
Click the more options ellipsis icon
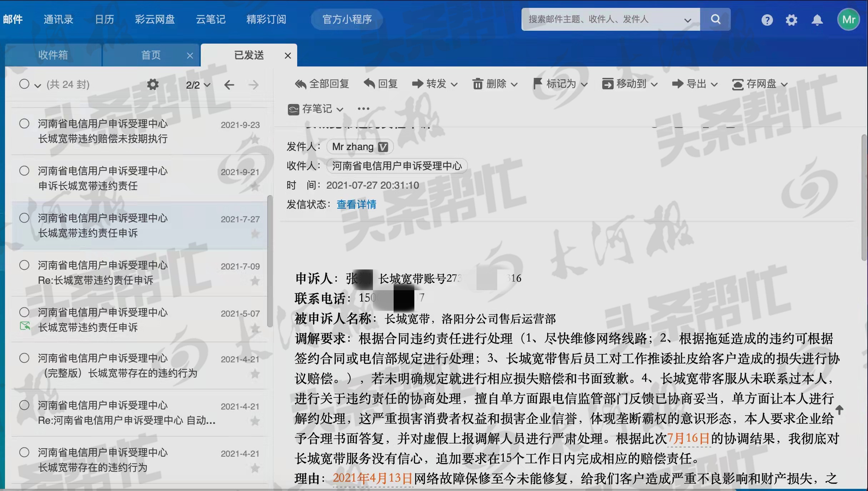pos(363,109)
